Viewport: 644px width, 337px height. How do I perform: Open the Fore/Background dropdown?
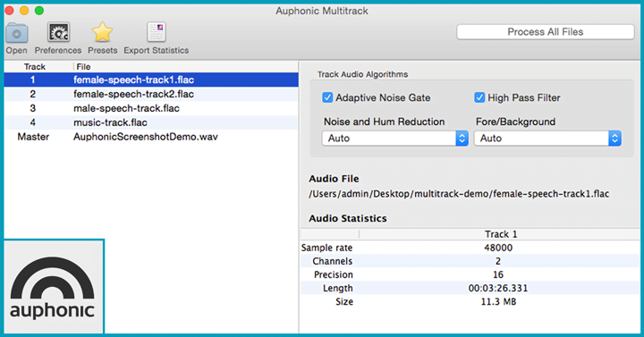pos(547,139)
